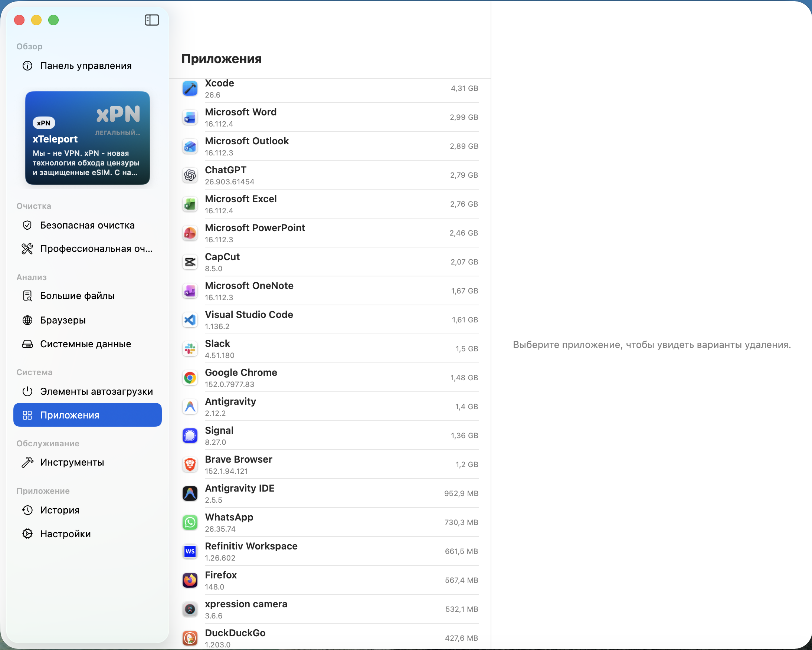Click the DuckDuckGo app icon

pos(190,638)
